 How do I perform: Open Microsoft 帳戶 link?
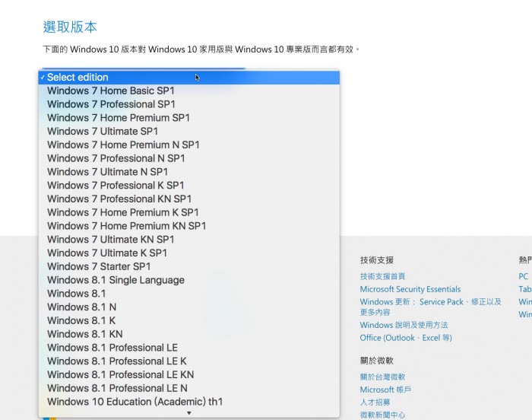point(385,390)
